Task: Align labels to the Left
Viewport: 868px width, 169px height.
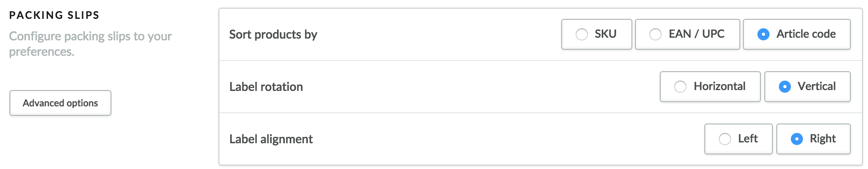Action: pyautogui.click(x=738, y=139)
